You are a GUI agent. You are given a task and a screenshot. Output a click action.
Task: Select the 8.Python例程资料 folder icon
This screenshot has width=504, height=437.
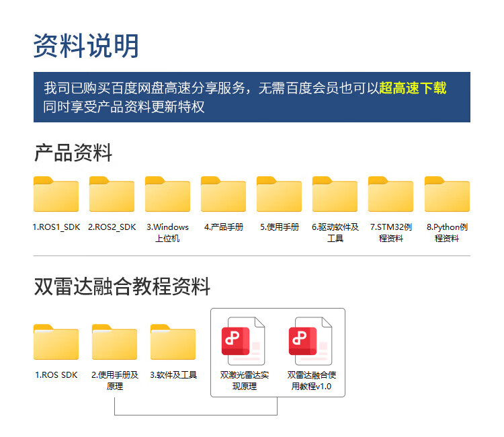click(447, 195)
